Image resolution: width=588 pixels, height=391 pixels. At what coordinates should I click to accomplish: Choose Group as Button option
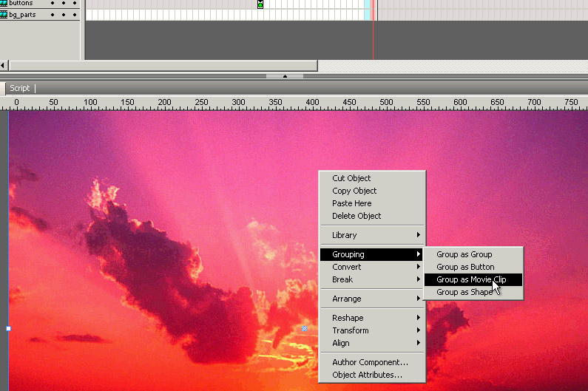pyautogui.click(x=465, y=267)
